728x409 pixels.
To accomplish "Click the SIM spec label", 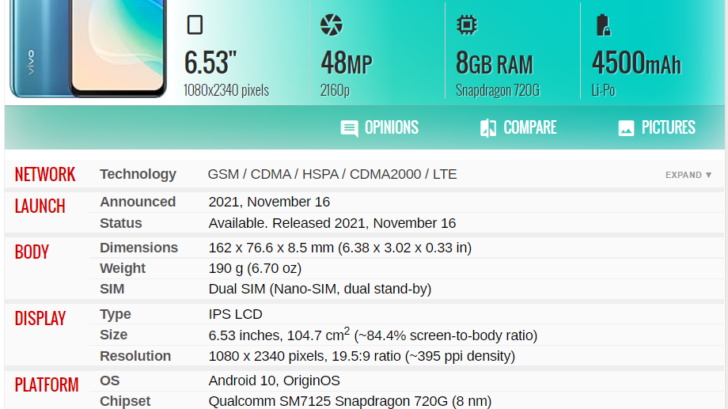I will click(x=112, y=289).
